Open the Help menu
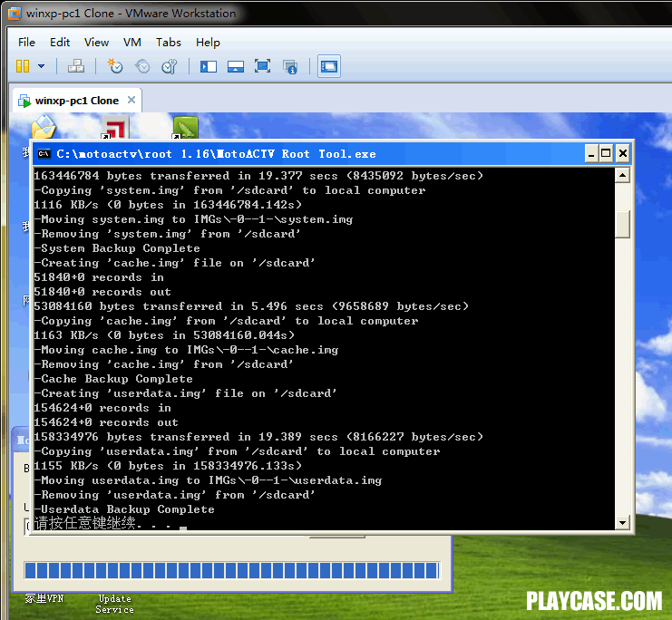 click(x=208, y=43)
